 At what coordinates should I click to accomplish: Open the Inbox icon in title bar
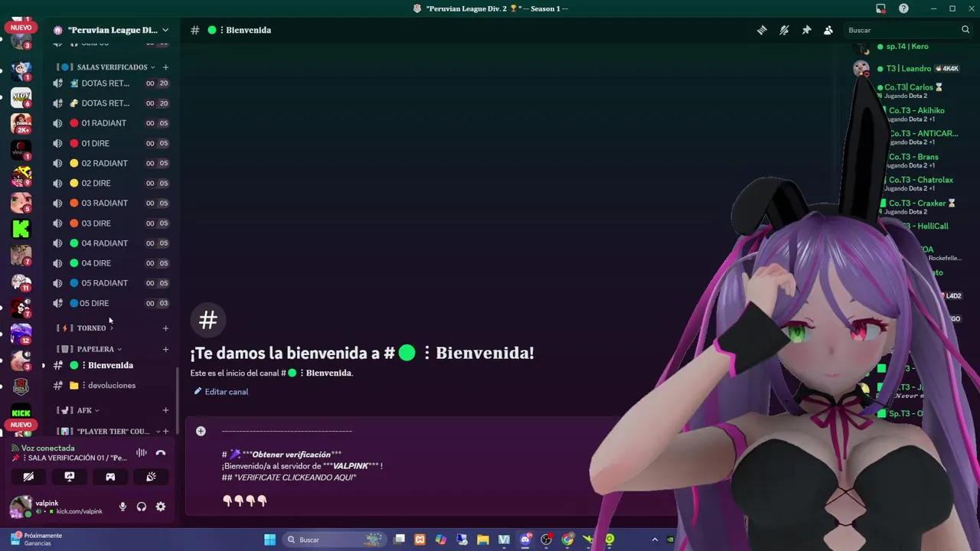[x=880, y=8]
